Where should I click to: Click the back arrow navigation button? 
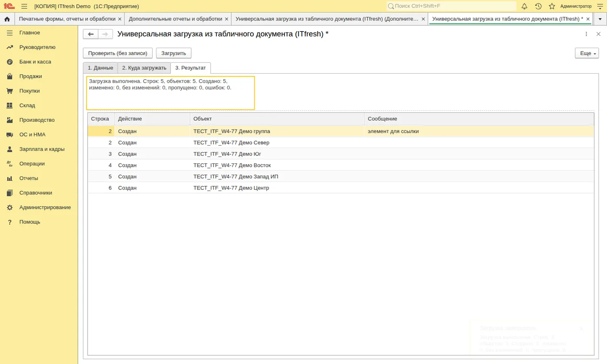pyautogui.click(x=91, y=34)
